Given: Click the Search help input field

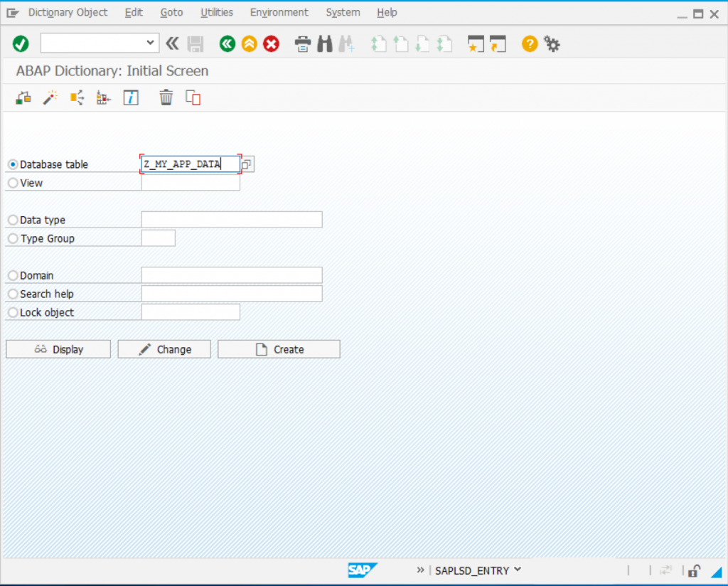Looking at the screenshot, I should click(x=232, y=294).
